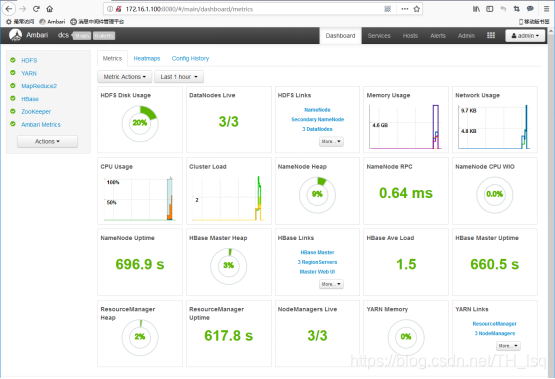Screen dimensions: 555x379
Task: Click the ResourceManager link in YARN Links
Action: 494,323
